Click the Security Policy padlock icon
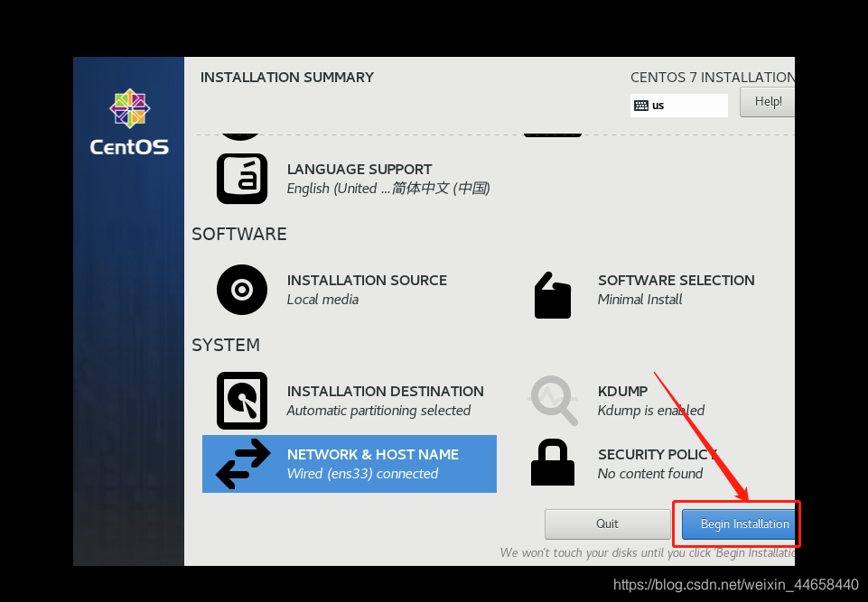 tap(553, 463)
